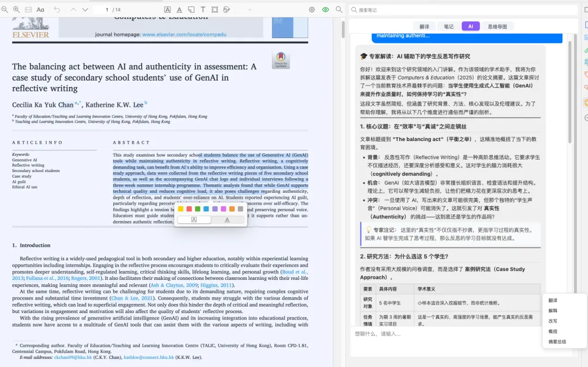The width and height of the screenshot is (588, 367).
Task: Click the keyword "Generative AI"
Action: 24,160
